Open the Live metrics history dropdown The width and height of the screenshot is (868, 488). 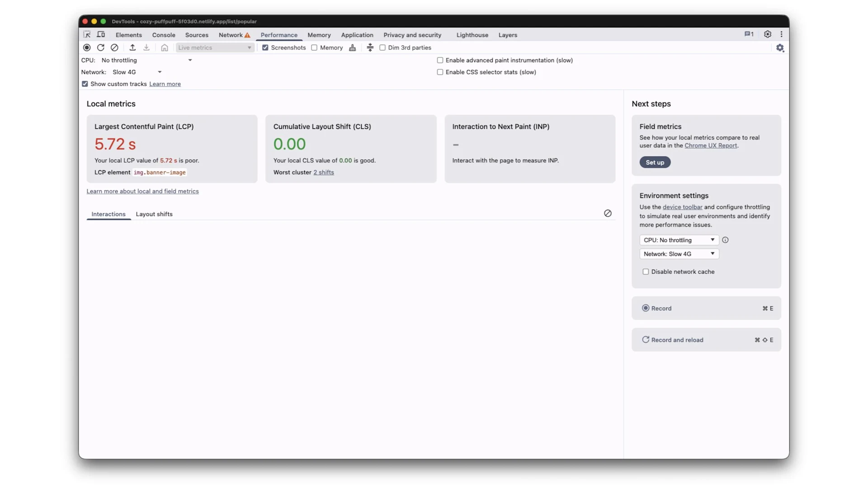click(214, 47)
